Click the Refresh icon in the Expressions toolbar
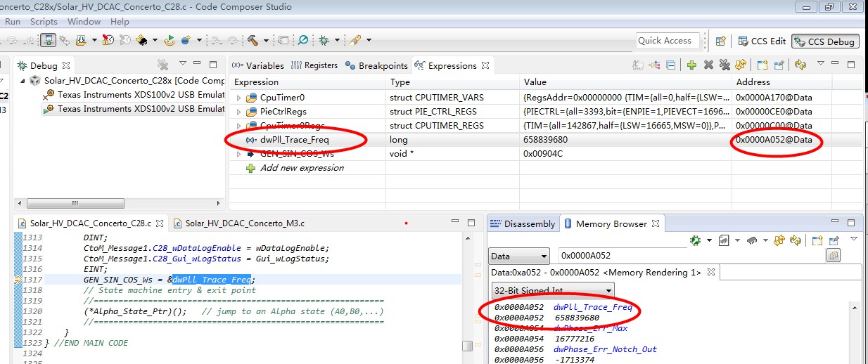Viewport: 868px width, 364px height. (x=800, y=65)
